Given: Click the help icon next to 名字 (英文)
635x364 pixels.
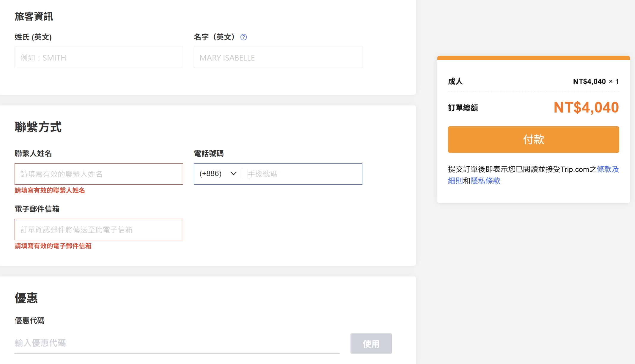Looking at the screenshot, I should click(243, 37).
